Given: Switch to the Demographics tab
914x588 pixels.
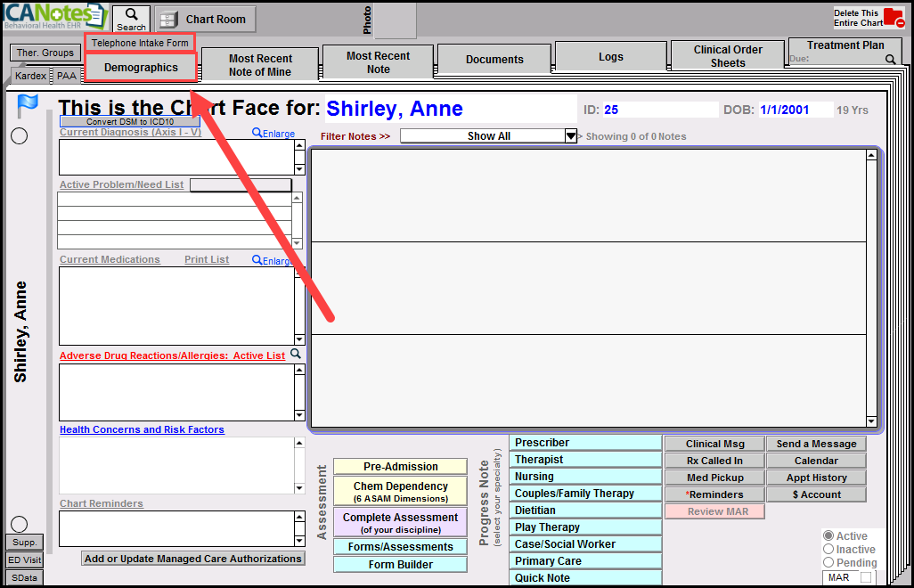Looking at the screenshot, I should (141, 68).
